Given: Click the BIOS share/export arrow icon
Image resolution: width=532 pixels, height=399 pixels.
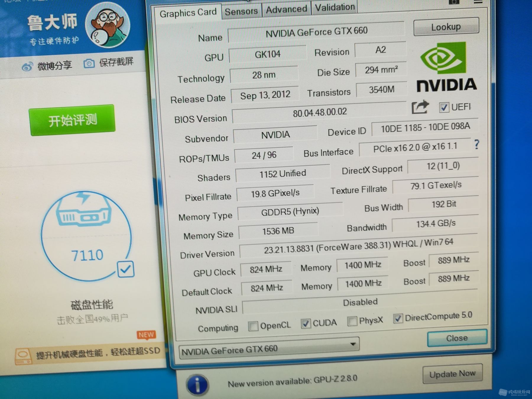Looking at the screenshot, I should (420, 107).
